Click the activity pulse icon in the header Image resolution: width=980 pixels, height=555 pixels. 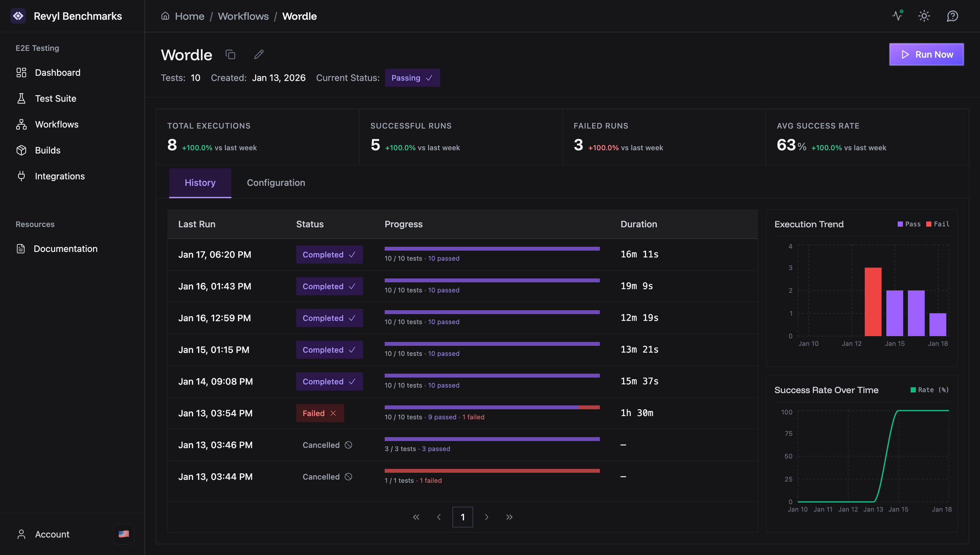[x=897, y=16]
